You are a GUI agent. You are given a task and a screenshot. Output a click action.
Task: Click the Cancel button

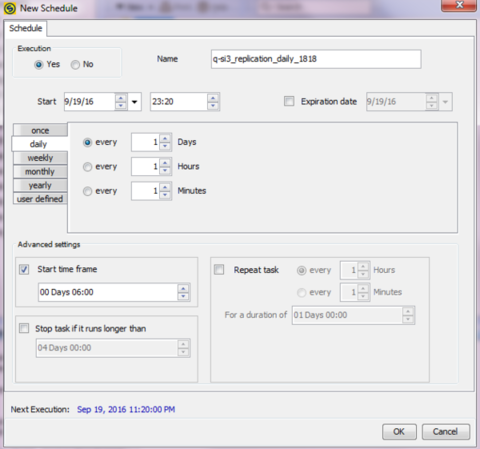pos(446,432)
